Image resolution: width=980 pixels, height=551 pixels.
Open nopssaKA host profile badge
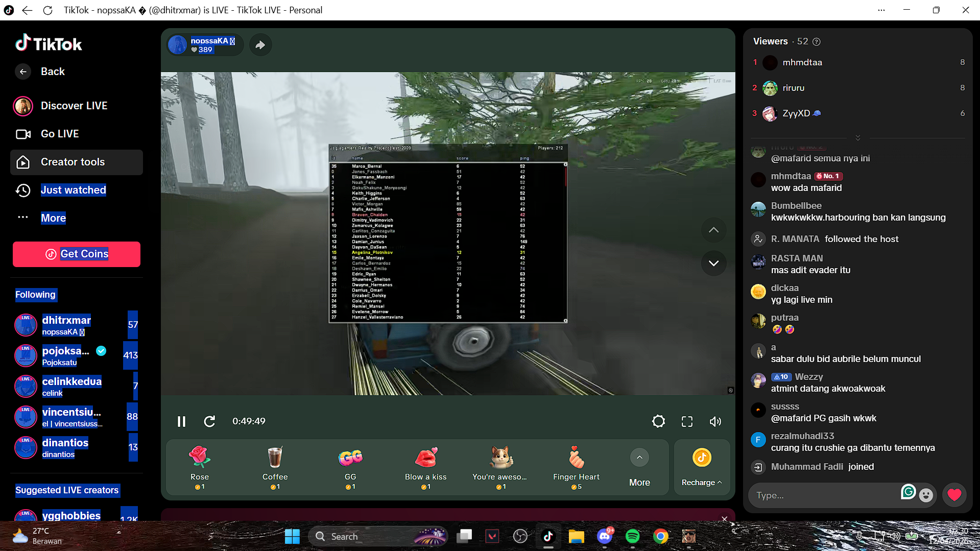(205, 45)
